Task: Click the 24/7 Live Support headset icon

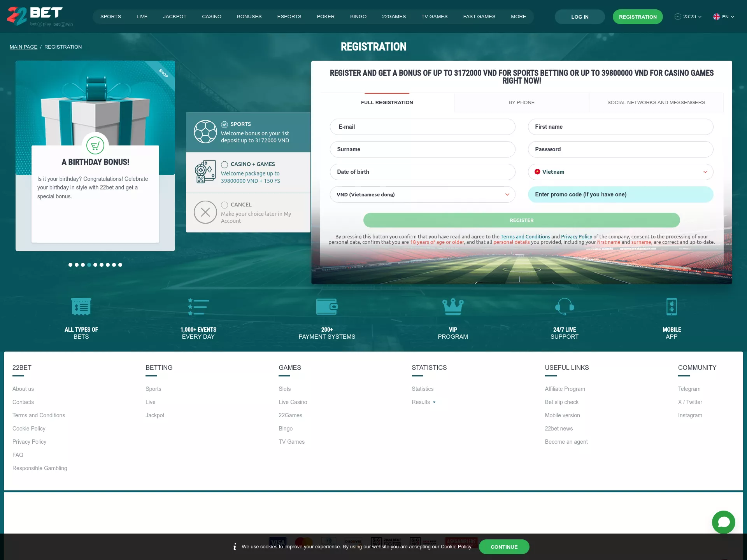Action: coord(565,307)
